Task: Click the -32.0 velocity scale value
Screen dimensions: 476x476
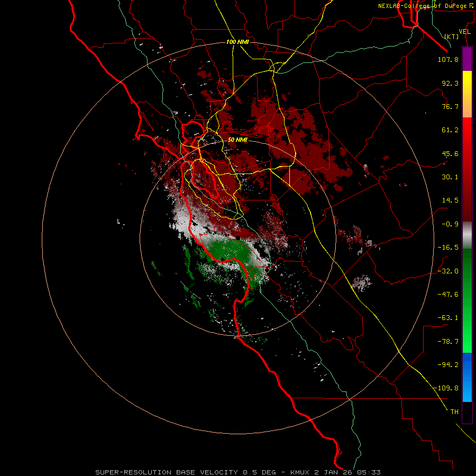Action: (448, 271)
